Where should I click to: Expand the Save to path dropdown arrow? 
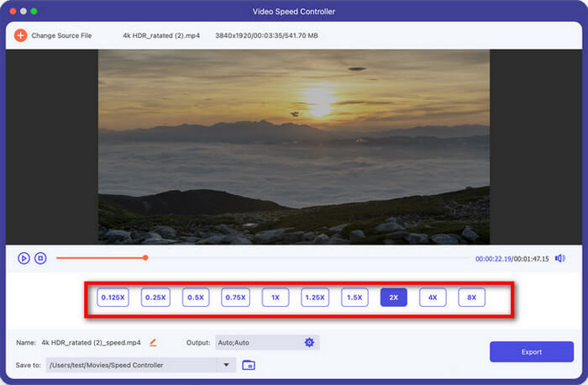click(226, 365)
